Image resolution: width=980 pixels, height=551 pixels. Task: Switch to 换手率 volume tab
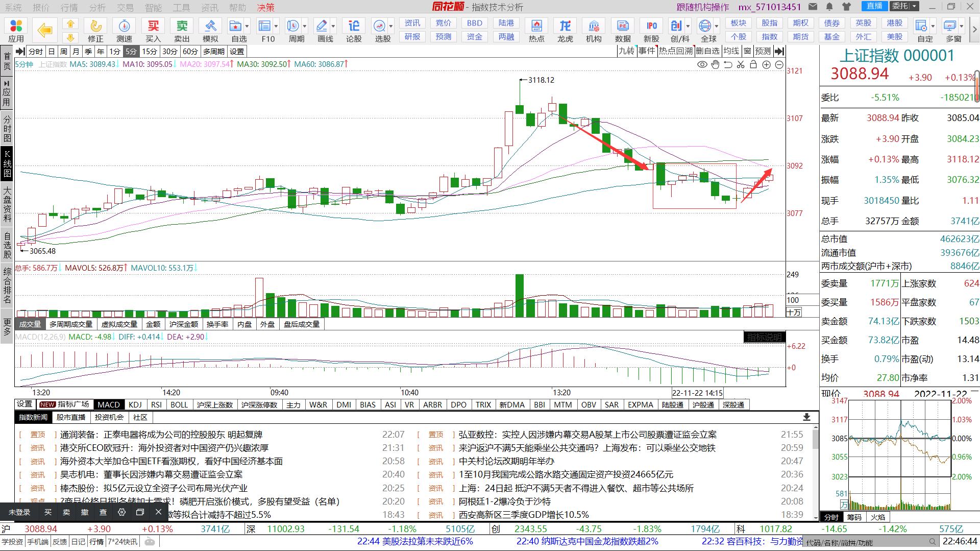pyautogui.click(x=217, y=324)
